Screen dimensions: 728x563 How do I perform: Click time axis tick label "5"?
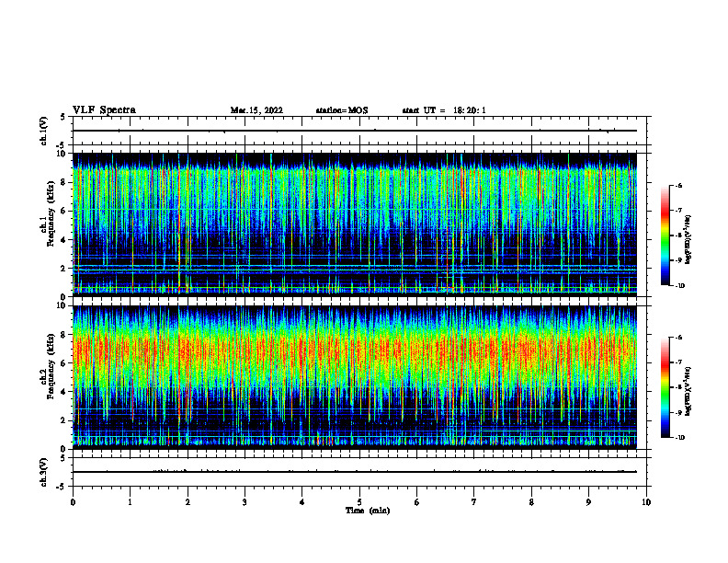[x=359, y=502]
